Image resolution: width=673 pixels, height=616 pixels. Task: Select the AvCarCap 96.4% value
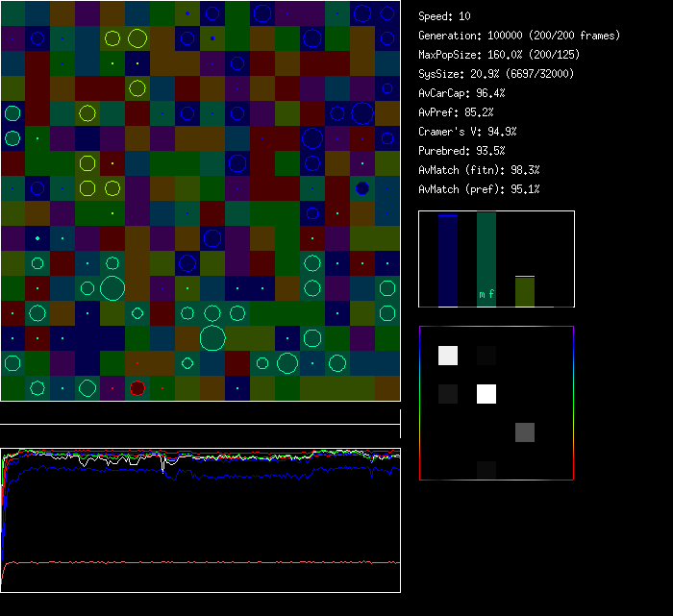[x=461, y=93]
